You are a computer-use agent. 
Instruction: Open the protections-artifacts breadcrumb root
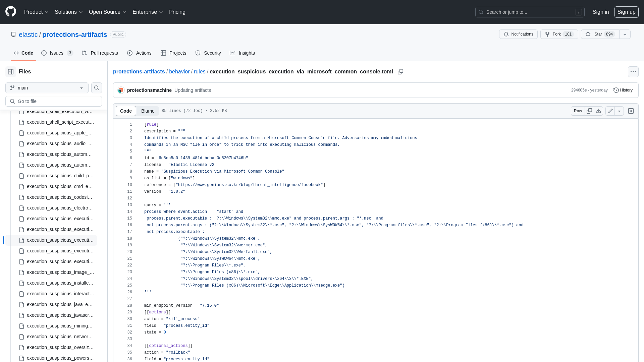pyautogui.click(x=139, y=72)
